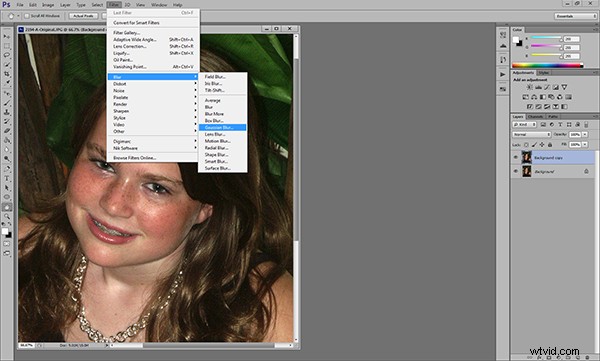This screenshot has width=600, height=361.
Task: Lock layer position icon
Action: 542,145
